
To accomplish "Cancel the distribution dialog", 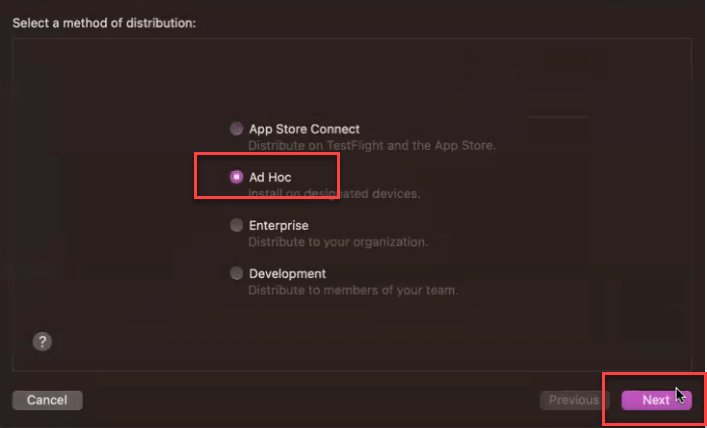I will point(47,400).
